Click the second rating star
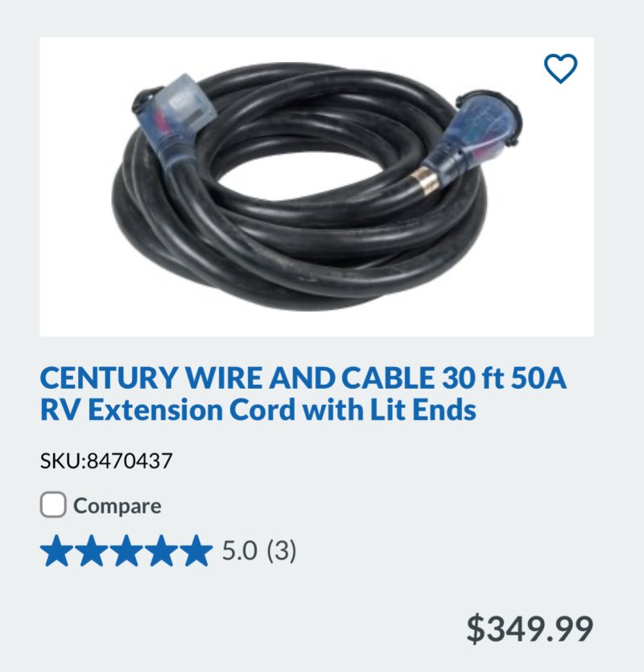 coord(91,550)
